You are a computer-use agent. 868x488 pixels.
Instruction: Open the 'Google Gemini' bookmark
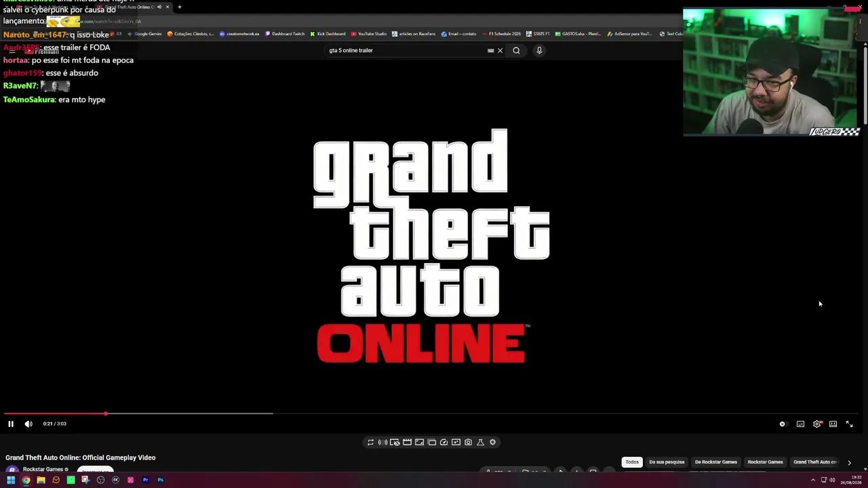pyautogui.click(x=144, y=34)
